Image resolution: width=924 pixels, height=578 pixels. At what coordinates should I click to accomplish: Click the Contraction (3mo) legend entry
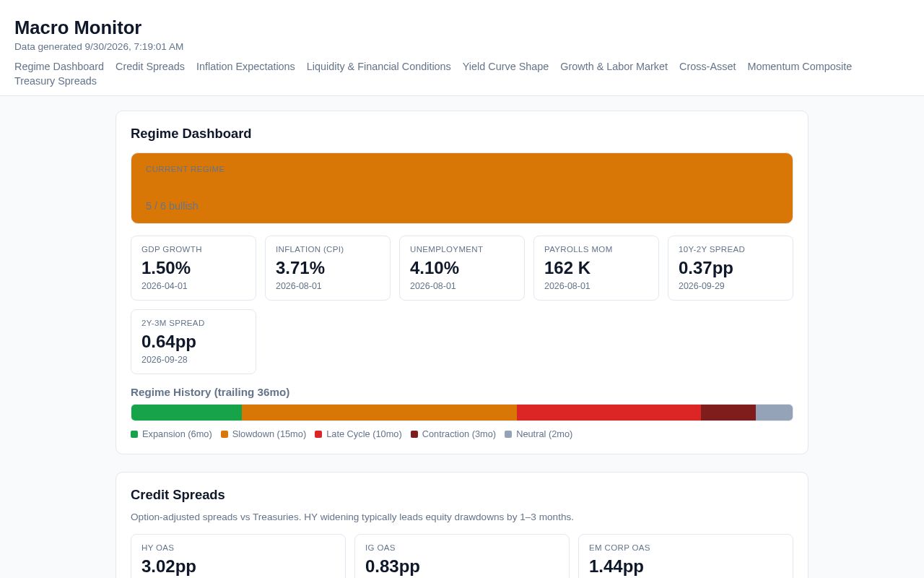[x=453, y=434]
